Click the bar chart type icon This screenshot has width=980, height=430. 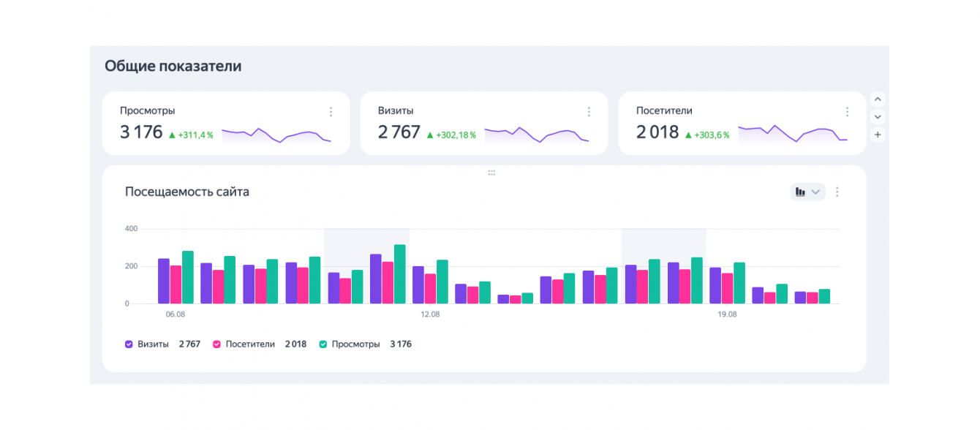[x=801, y=192]
